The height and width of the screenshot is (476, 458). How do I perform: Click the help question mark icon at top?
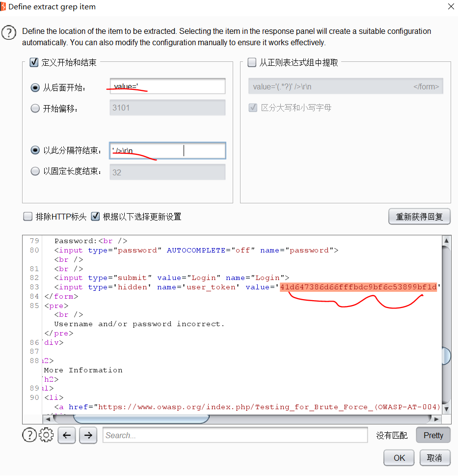coord(9,32)
